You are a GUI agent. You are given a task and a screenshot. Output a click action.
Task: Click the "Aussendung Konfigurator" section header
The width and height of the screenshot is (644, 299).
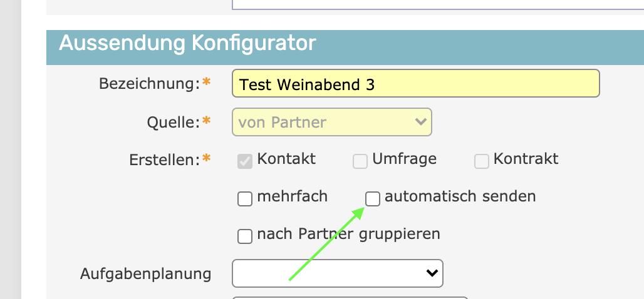[x=187, y=44]
